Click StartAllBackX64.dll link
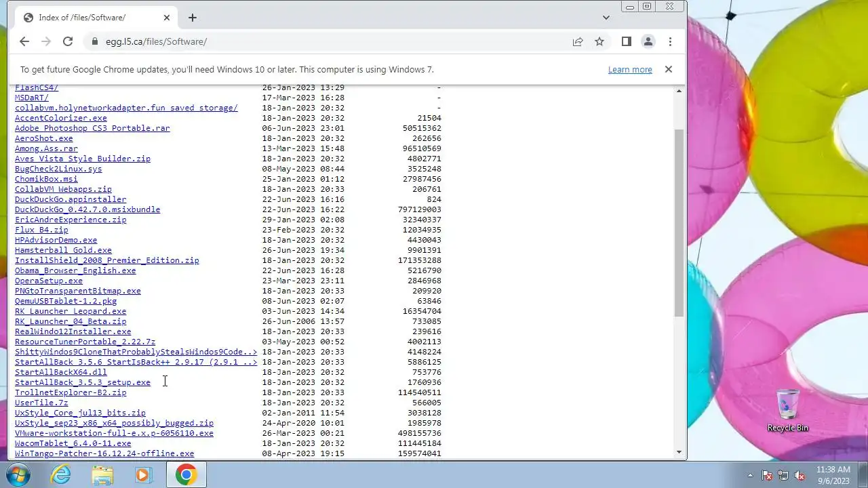Viewport: 868px width, 488px height. [61, 372]
